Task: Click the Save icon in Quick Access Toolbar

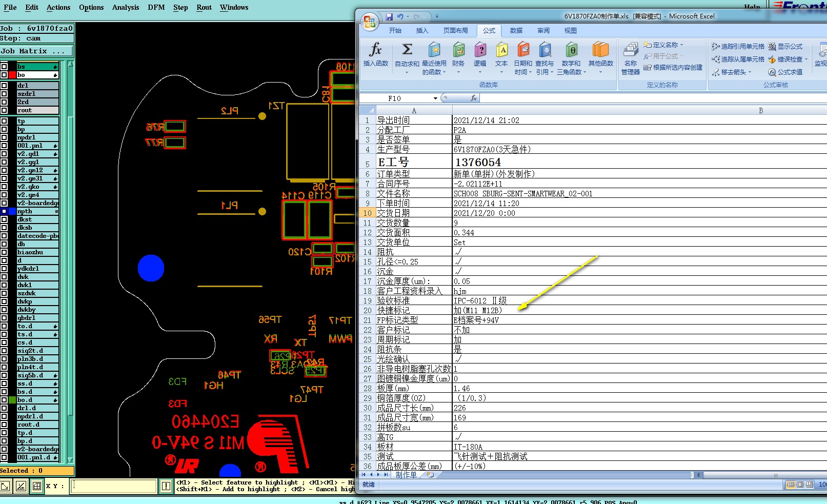Action: [389, 16]
